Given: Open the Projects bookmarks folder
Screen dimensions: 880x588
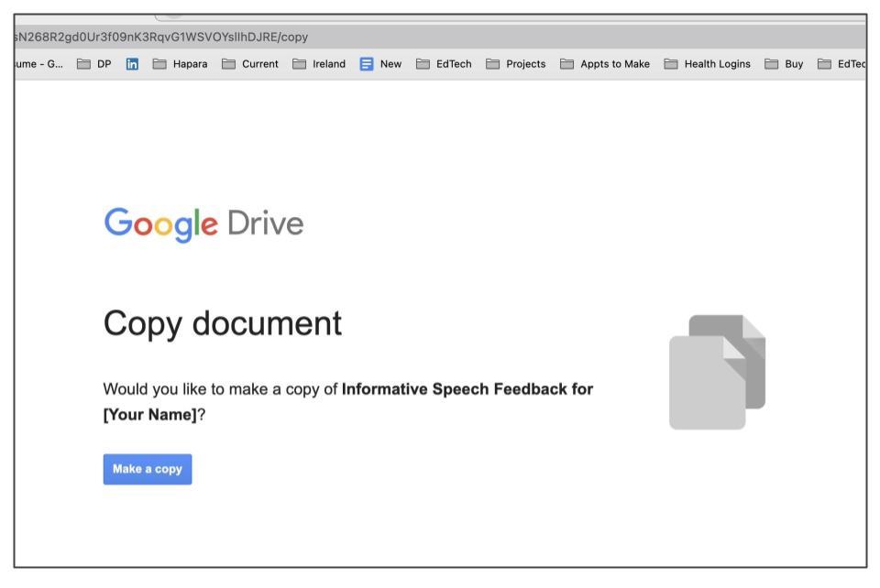Looking at the screenshot, I should point(516,64).
